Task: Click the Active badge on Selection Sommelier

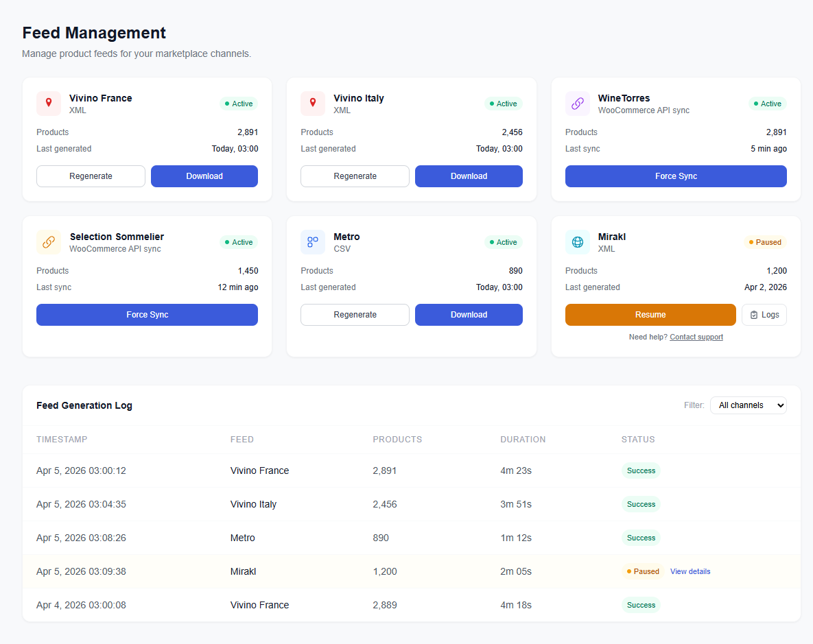Action: point(239,242)
